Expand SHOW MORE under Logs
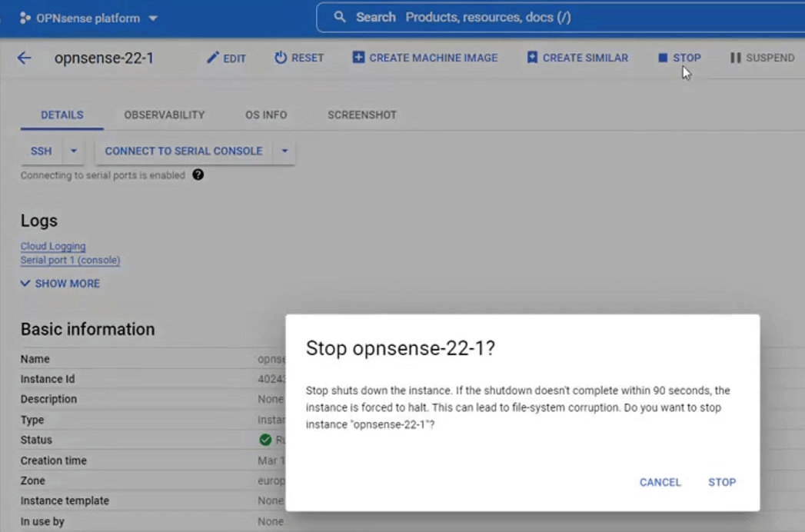This screenshot has height=532, width=805. point(60,284)
